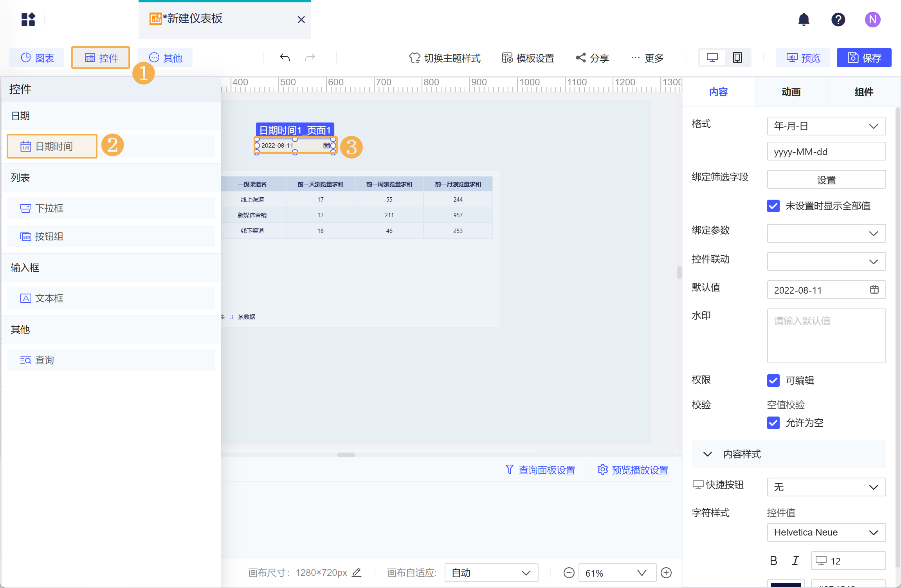This screenshot has height=588, width=901.
Task: Click the zoom in plus icon
Action: (666, 573)
